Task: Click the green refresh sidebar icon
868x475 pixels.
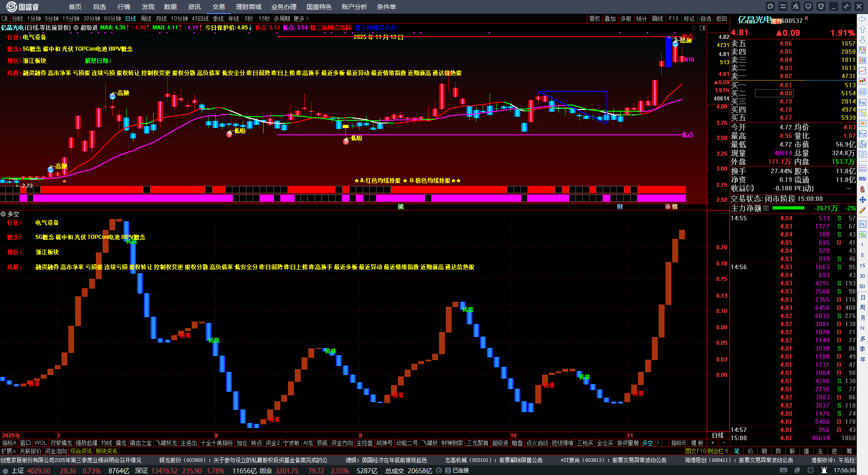Action: pyautogui.click(x=863, y=234)
